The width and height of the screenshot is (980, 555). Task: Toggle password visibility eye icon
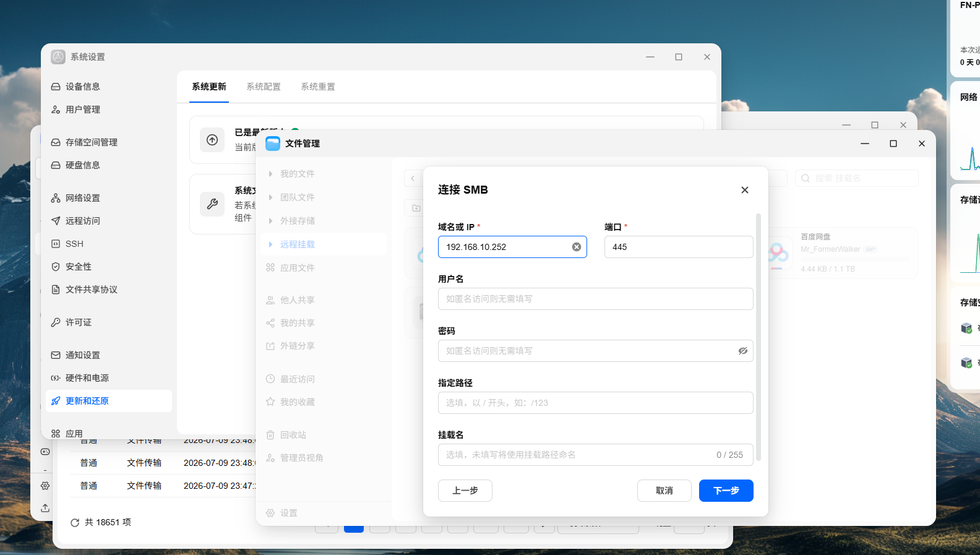pyautogui.click(x=742, y=351)
